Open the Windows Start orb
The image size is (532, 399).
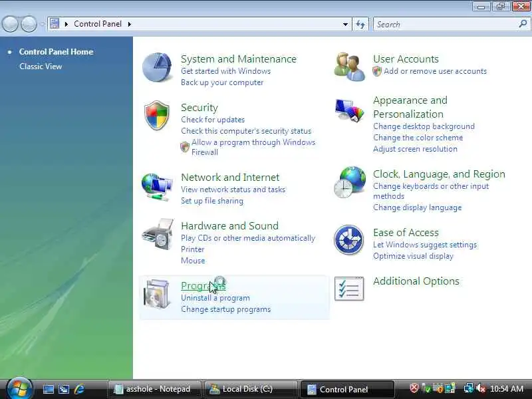pyautogui.click(x=19, y=388)
